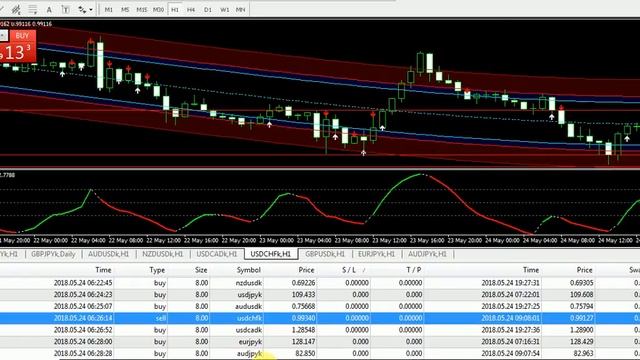Sort by T / P column header
Viewport: 640px width, 360px height.
click(x=413, y=270)
